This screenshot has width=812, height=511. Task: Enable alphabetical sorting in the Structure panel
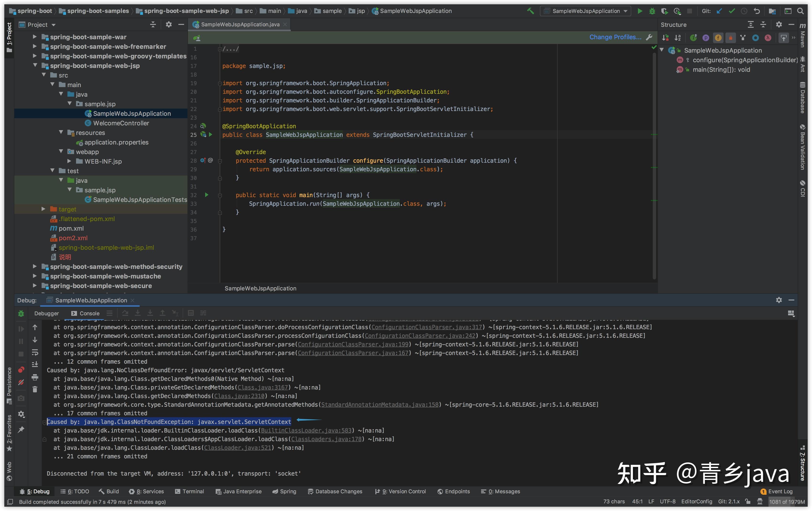[x=677, y=37]
